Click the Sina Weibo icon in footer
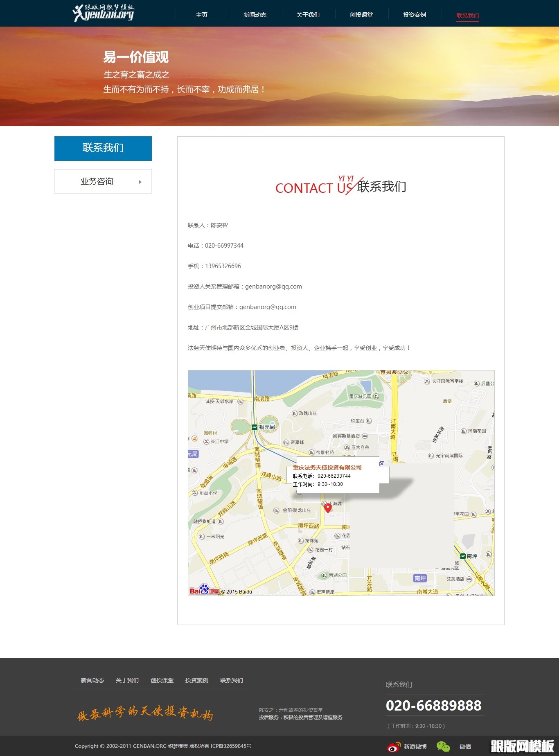The image size is (559, 756). point(394,747)
